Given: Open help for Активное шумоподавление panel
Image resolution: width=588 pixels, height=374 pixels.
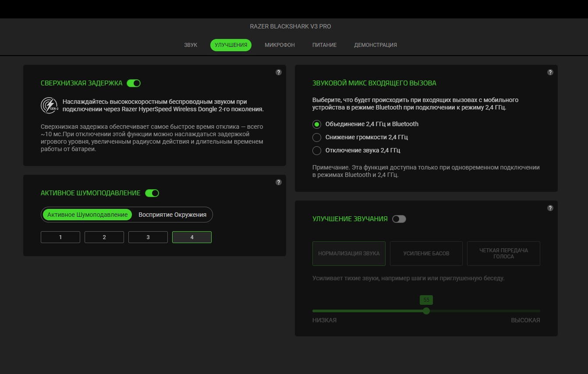Looking at the screenshot, I should pos(279,182).
